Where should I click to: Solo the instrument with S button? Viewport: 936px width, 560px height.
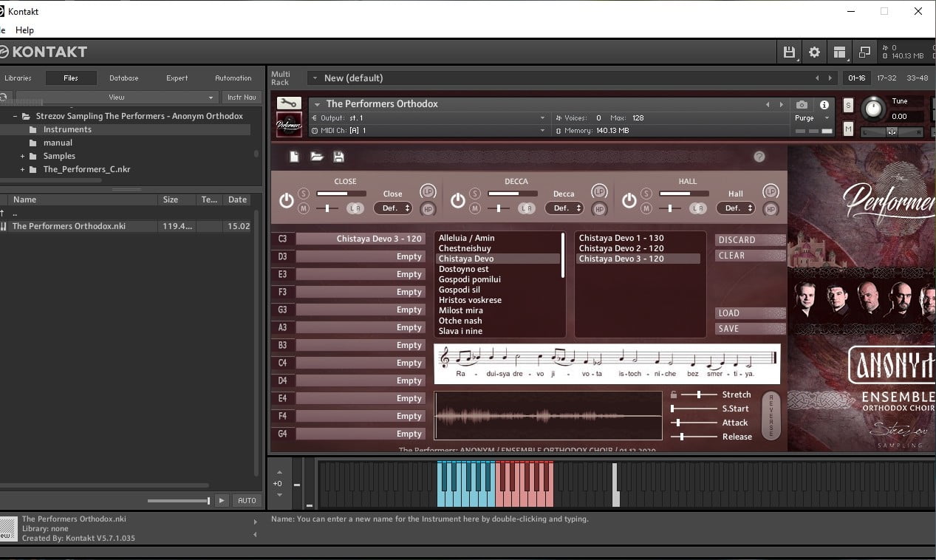point(848,105)
